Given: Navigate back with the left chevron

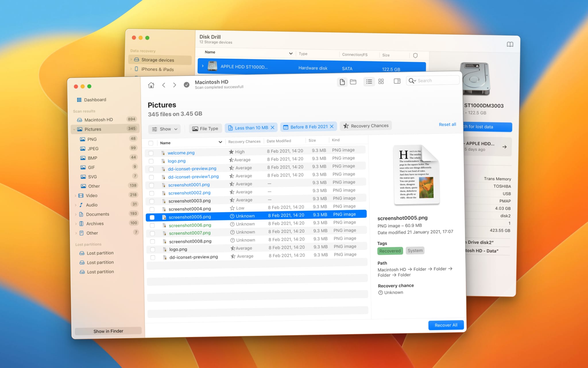Looking at the screenshot, I should coord(164,85).
